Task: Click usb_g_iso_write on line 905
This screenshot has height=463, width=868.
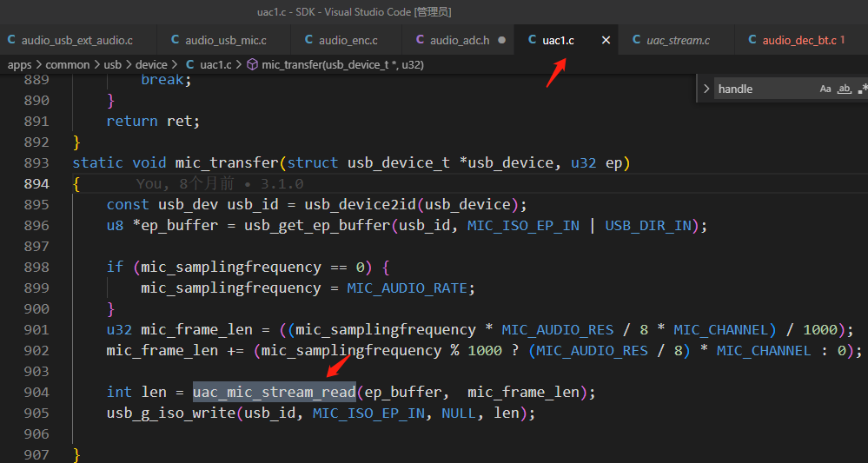Action: 171,413
